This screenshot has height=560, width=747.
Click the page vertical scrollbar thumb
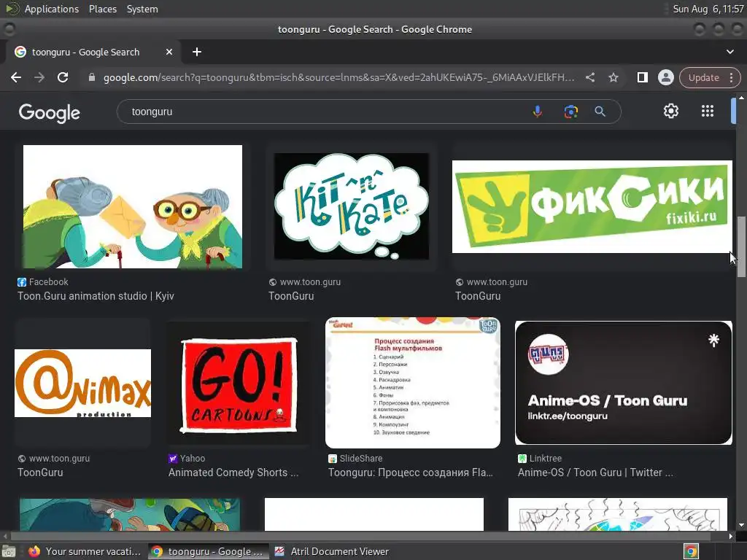[741, 246]
